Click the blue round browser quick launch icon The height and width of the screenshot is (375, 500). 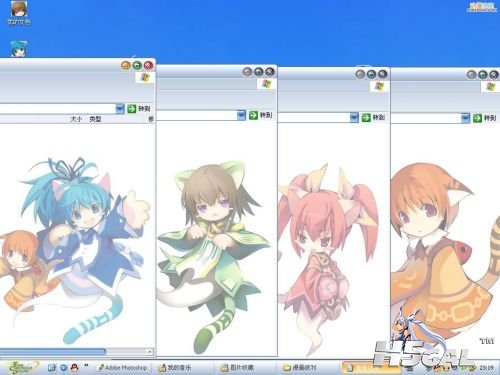pos(63,367)
